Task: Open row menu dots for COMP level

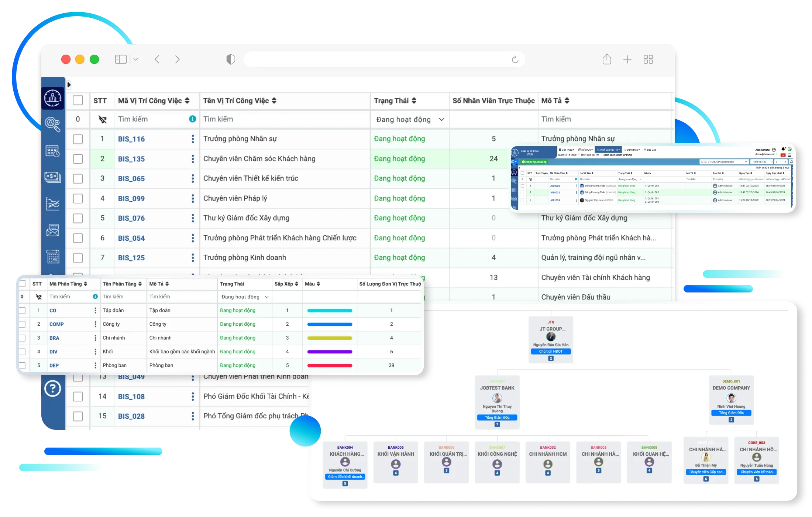Action: (x=95, y=324)
